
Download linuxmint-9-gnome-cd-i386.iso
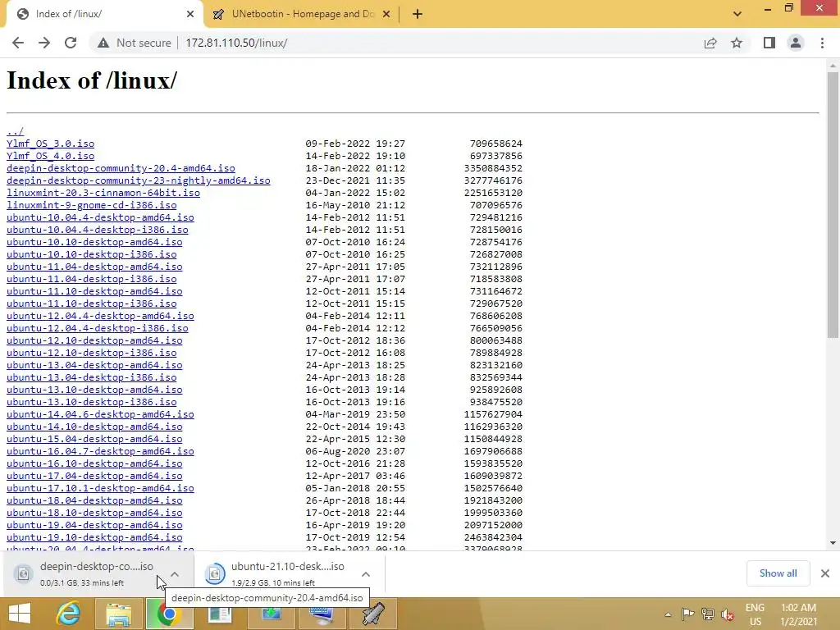[x=92, y=205]
